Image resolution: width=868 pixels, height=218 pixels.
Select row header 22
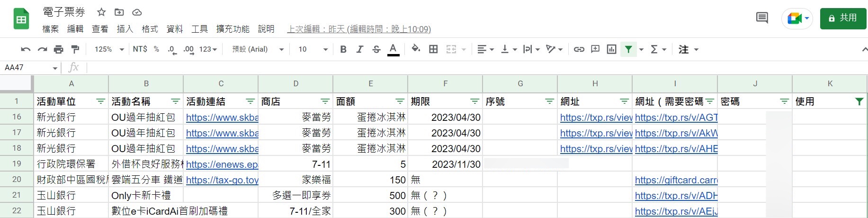[x=17, y=210]
